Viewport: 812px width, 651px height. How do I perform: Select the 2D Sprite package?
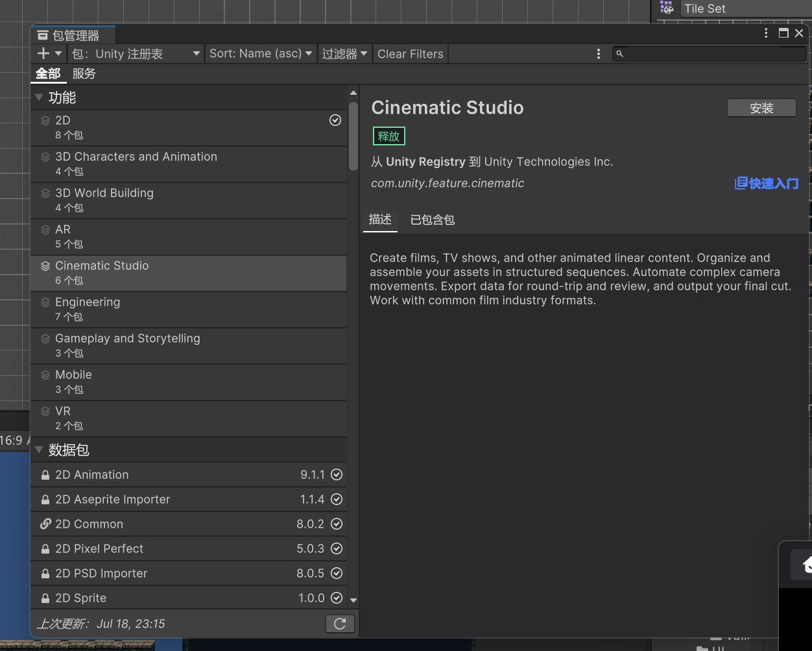188,598
